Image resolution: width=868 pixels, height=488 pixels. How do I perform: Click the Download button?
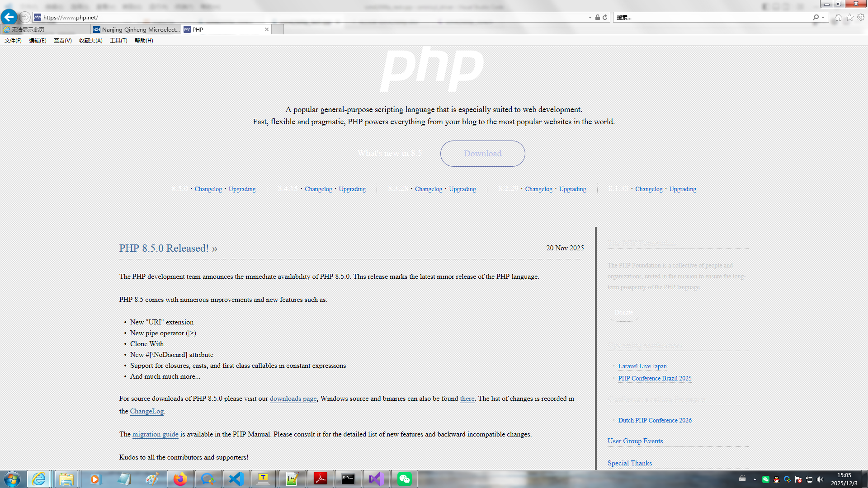482,153
